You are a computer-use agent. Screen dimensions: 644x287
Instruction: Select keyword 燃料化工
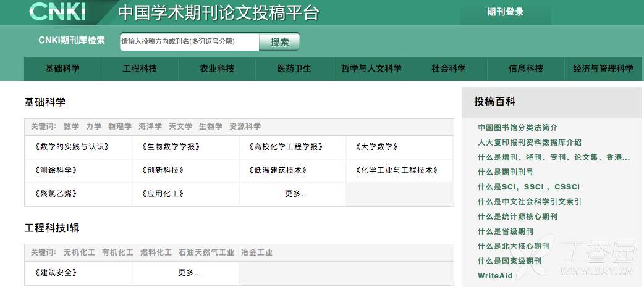tap(156, 252)
